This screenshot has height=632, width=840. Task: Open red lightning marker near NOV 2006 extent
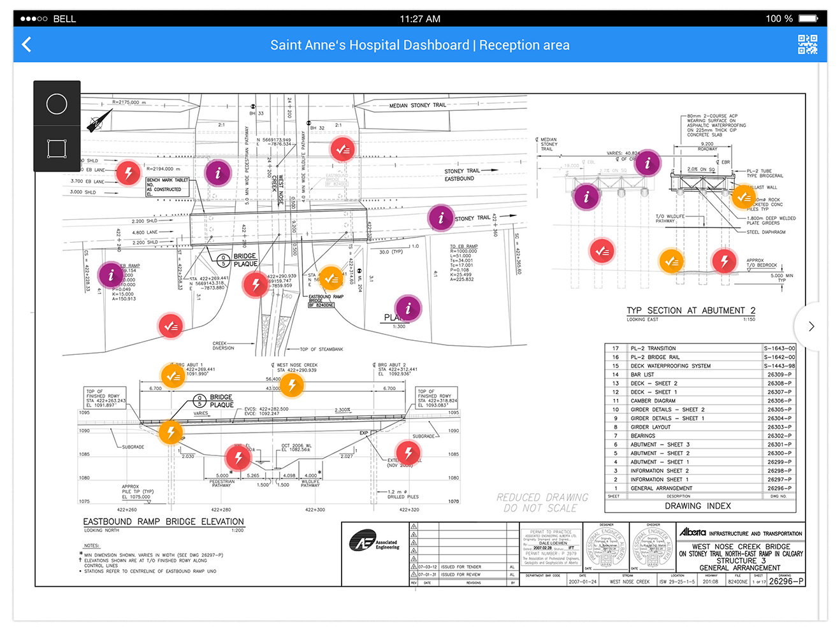(408, 452)
